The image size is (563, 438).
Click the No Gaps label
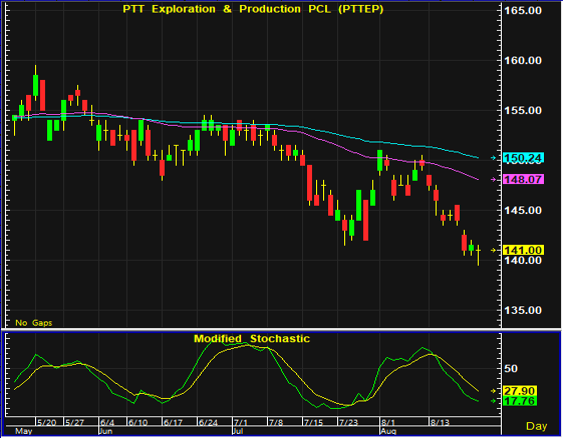pos(33,323)
